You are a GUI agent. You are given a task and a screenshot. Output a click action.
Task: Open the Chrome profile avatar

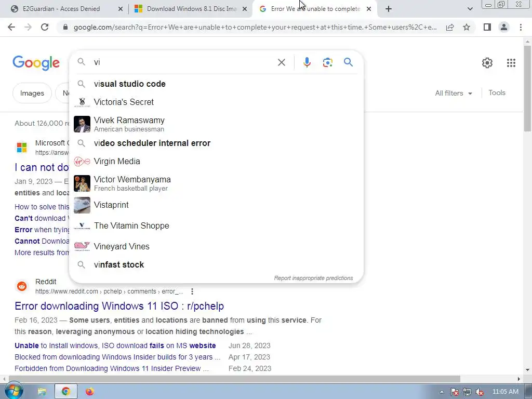pos(504,27)
